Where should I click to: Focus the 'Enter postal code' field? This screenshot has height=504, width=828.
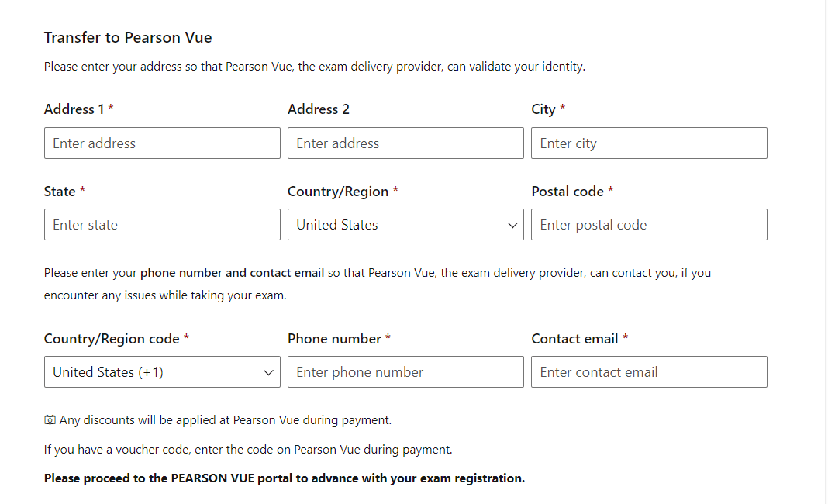[649, 225]
